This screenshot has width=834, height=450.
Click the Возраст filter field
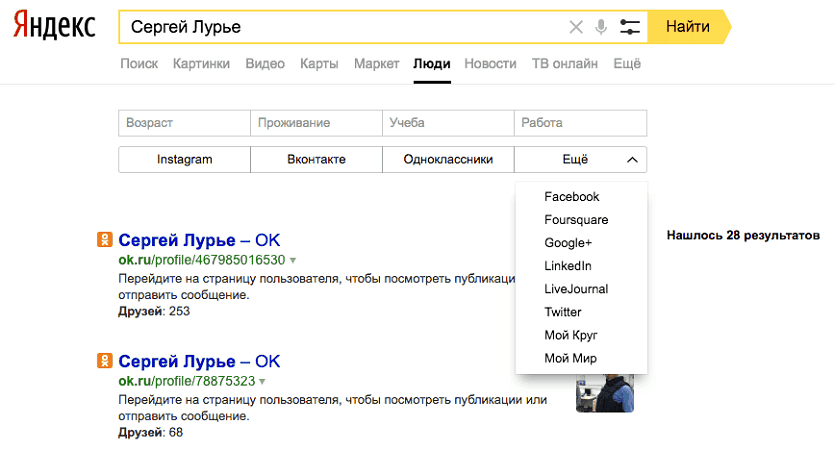pyautogui.click(x=184, y=123)
